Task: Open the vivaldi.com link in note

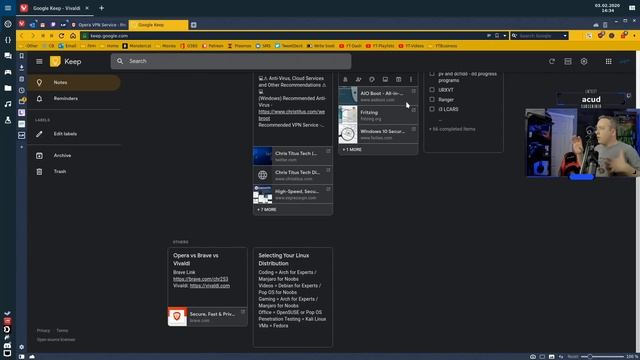Action: click(210, 286)
